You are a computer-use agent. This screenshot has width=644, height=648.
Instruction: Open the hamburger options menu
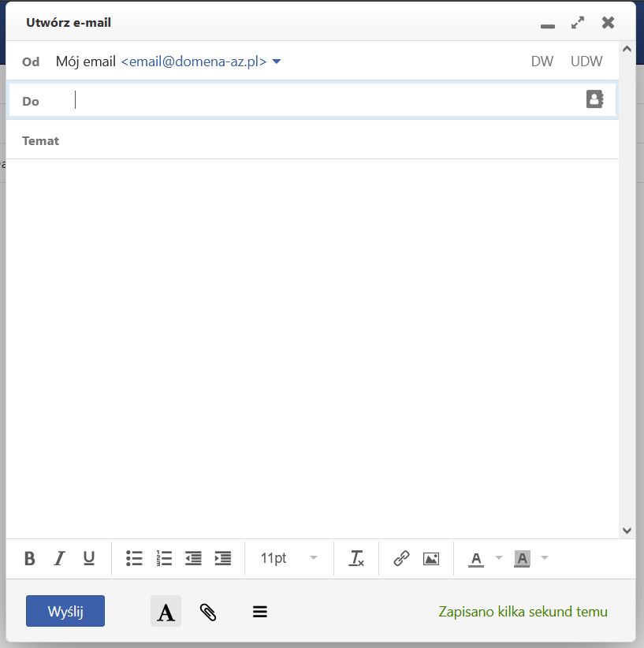pyautogui.click(x=260, y=612)
